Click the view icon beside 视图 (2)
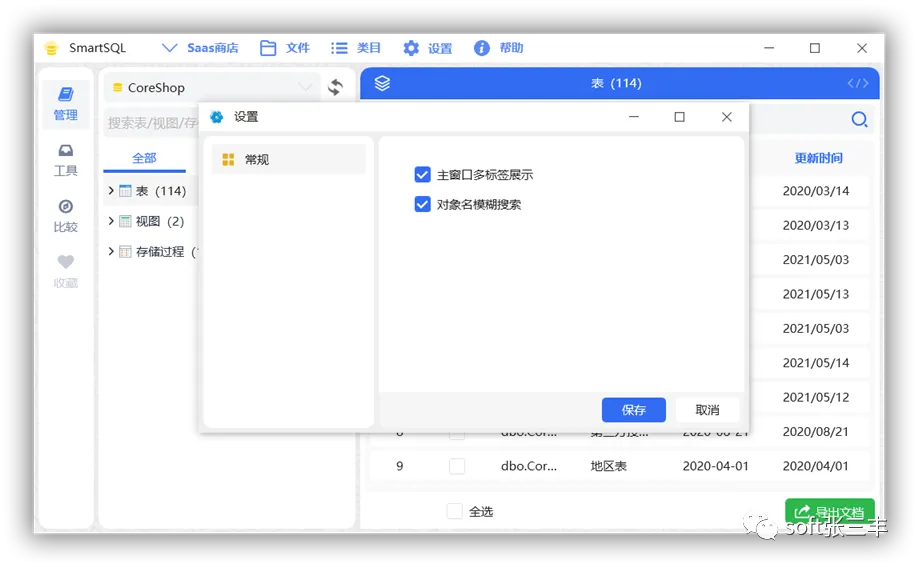This screenshot has width=918, height=567. [x=125, y=221]
